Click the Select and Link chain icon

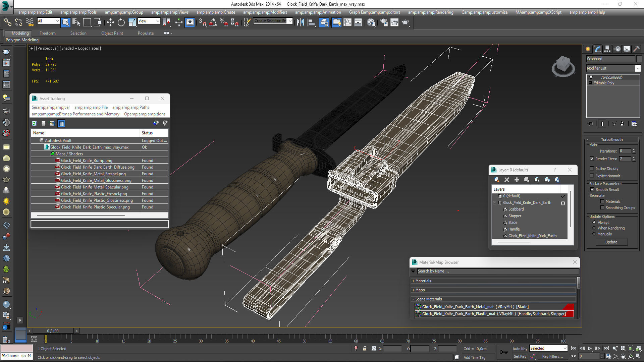coord(8,22)
